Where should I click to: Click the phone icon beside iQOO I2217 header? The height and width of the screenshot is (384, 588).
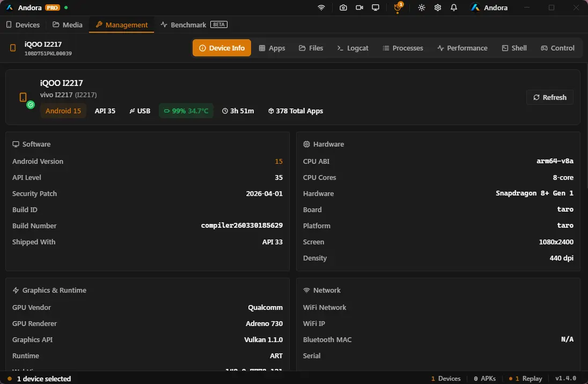[x=13, y=48]
